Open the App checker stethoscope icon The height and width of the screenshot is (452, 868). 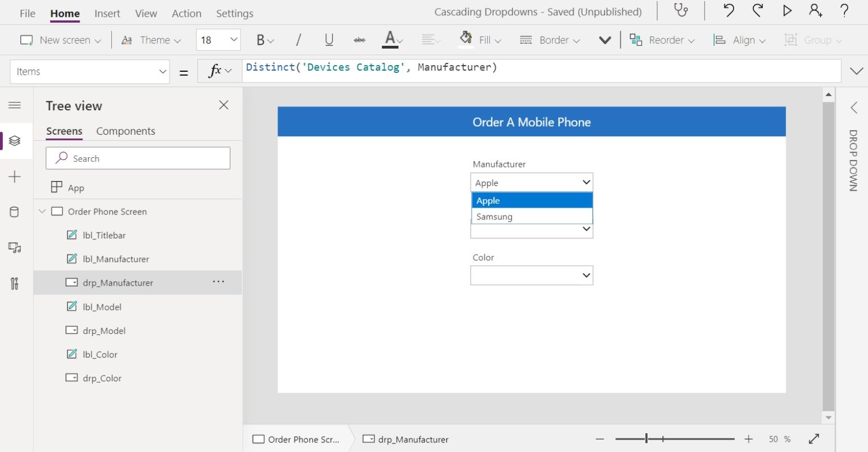680,11
